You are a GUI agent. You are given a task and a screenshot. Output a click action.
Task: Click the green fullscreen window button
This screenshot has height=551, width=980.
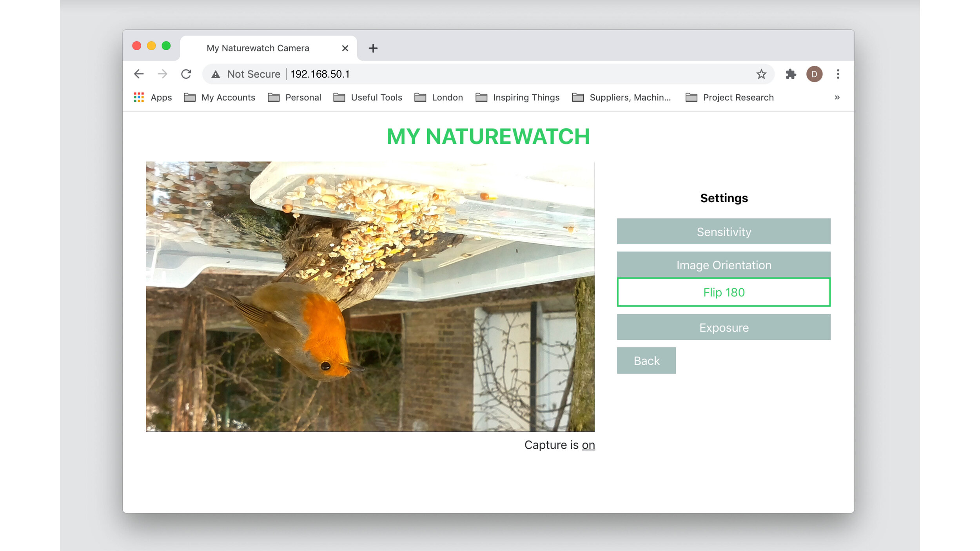click(x=166, y=46)
